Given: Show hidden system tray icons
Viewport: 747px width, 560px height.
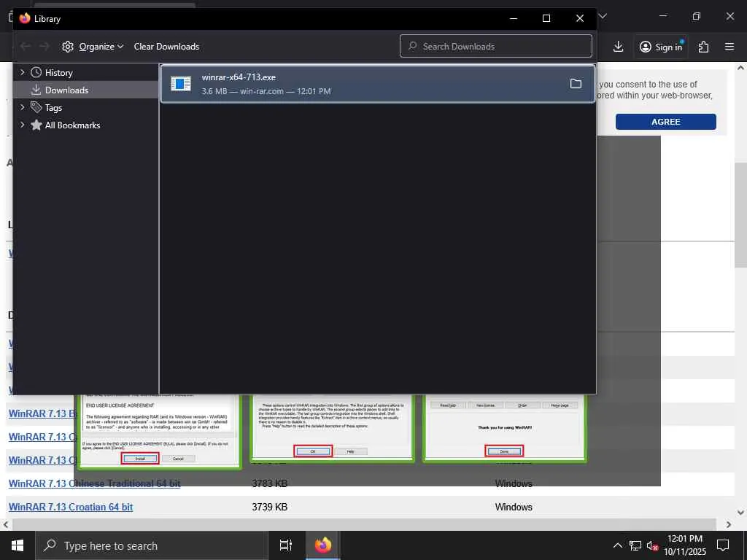Looking at the screenshot, I should tap(617, 545).
